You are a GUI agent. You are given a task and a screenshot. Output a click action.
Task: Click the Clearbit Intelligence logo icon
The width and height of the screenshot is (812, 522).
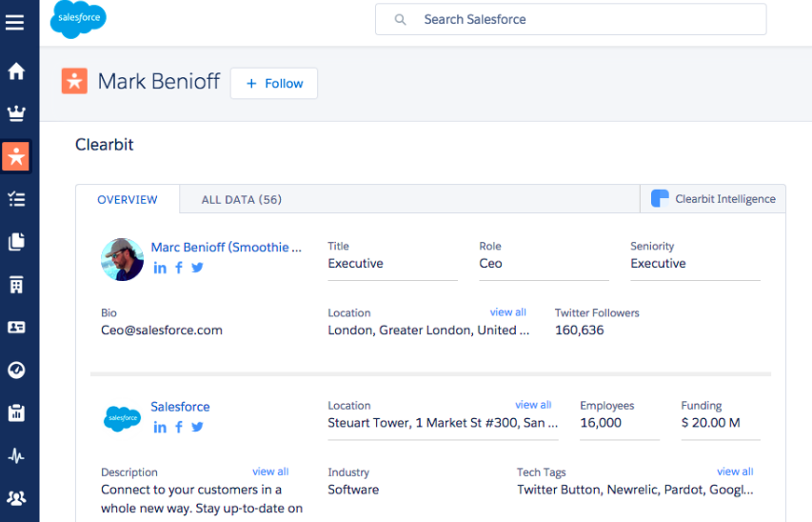(660, 198)
